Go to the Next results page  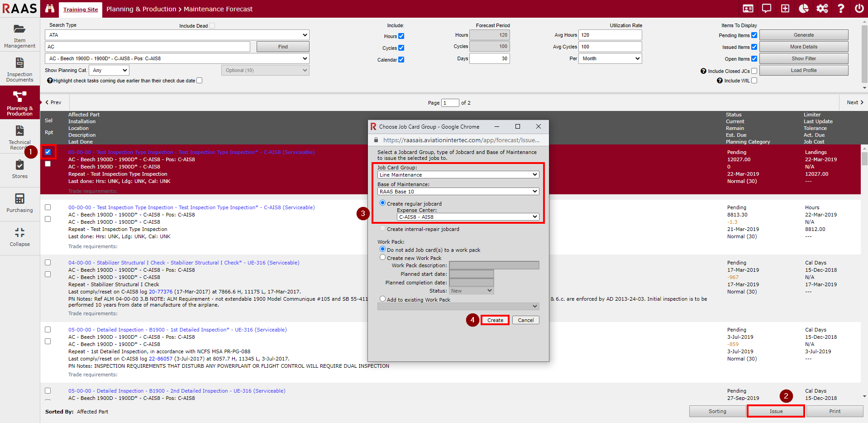[x=854, y=102]
